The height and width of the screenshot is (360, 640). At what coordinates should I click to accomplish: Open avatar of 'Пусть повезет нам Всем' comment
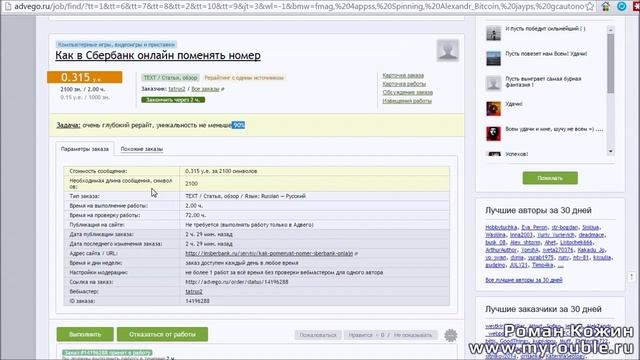493,58
